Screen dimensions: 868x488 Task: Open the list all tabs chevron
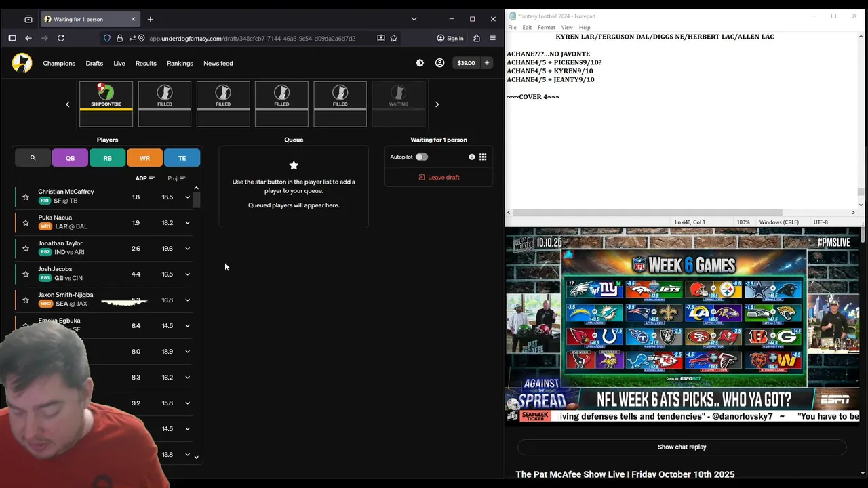[x=414, y=19]
